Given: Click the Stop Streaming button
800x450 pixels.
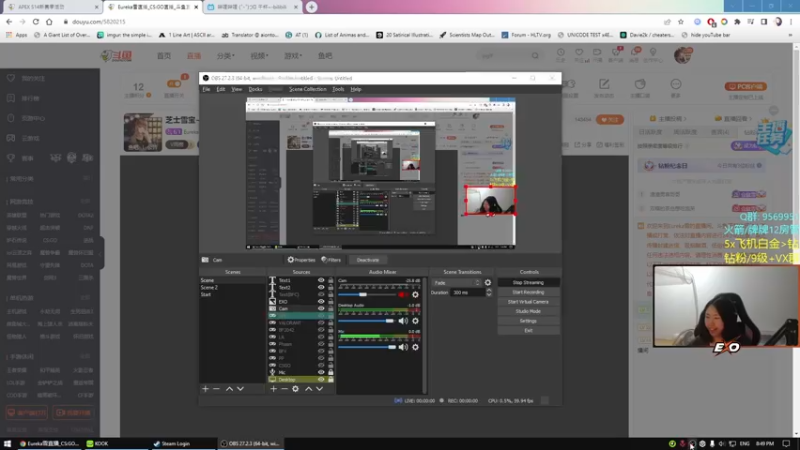Looking at the screenshot, I should click(x=528, y=283).
